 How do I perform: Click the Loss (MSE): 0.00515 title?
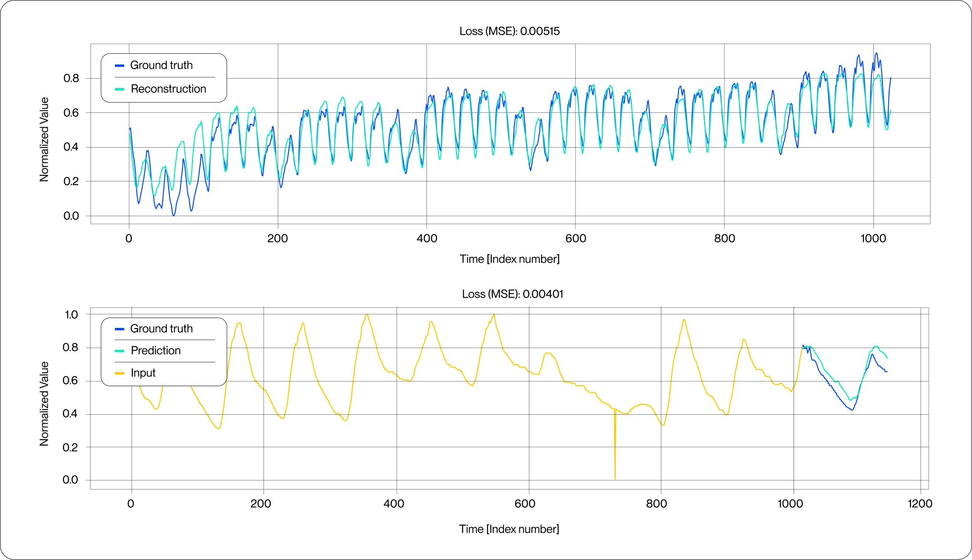point(509,31)
